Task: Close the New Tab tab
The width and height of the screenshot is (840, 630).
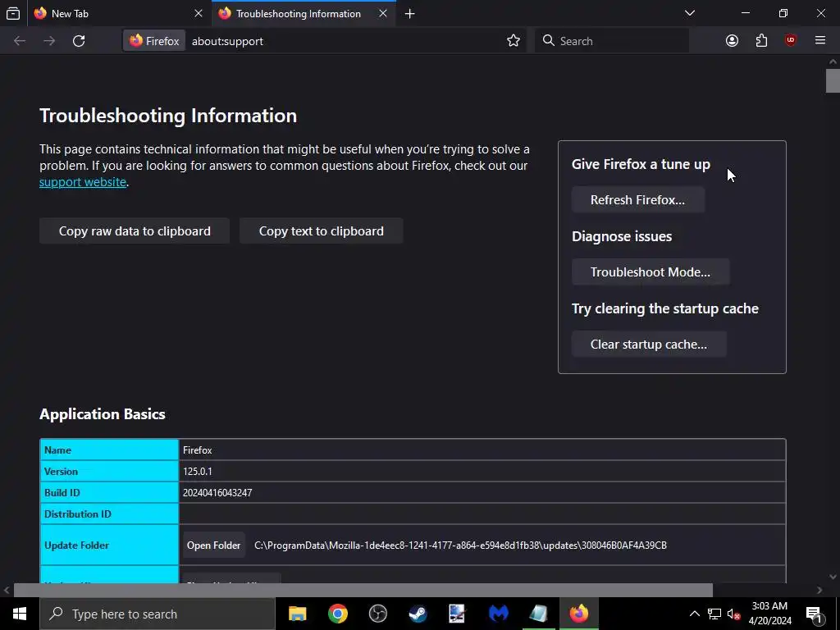Action: point(199,13)
